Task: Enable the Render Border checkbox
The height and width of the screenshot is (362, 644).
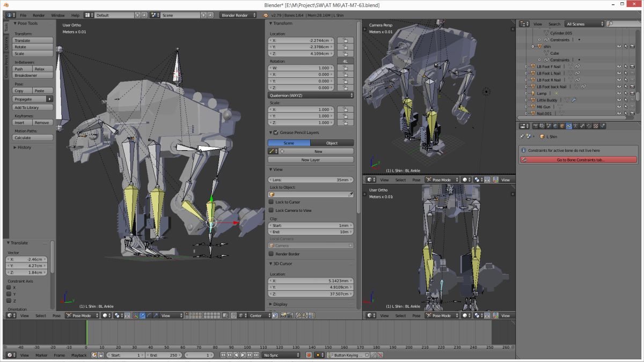Action: pyautogui.click(x=272, y=254)
